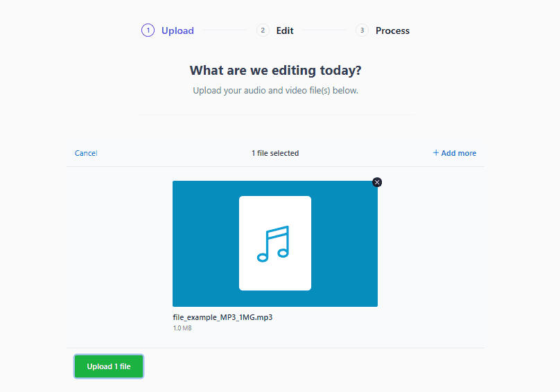Screen dimensions: 560x392
Task: Click the file_example_MP3_1MG.mp3 file name
Action: (x=227, y=317)
